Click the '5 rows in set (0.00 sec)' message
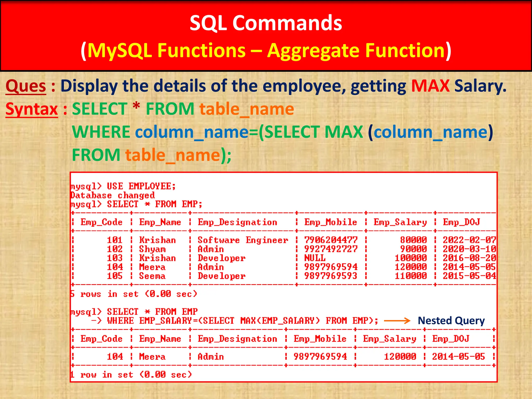Screen dimensions: 532x399 [x=134, y=294]
